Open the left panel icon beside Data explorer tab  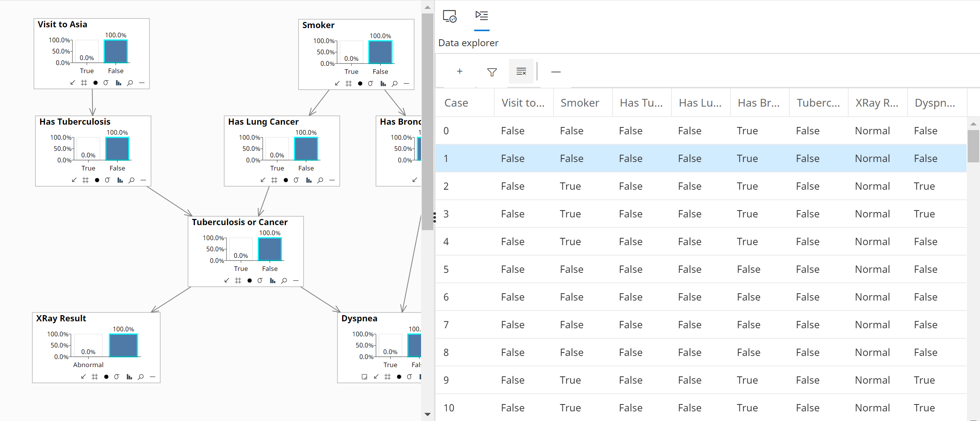coord(450,16)
